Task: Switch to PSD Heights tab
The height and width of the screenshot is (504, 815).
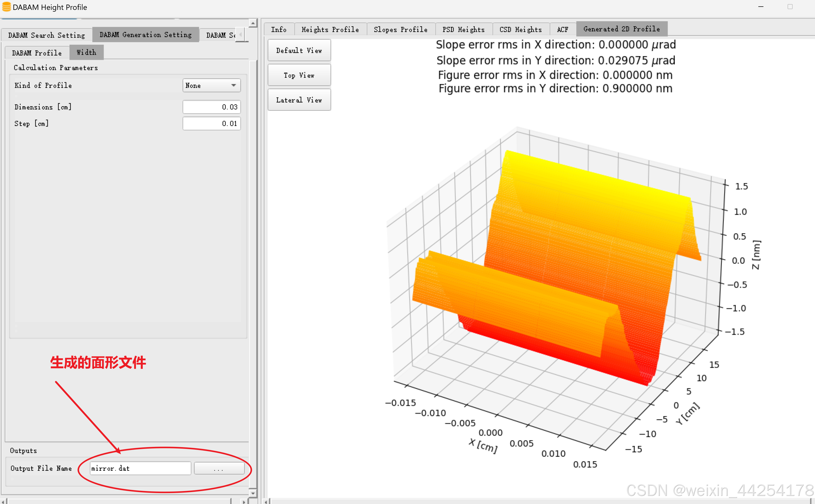Action: [x=463, y=30]
